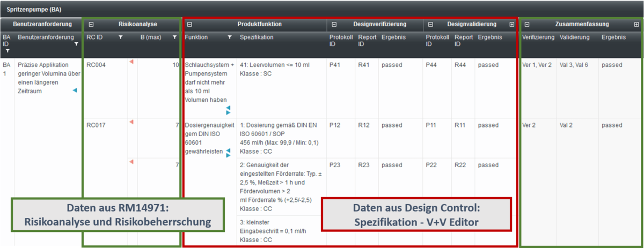644x248 pixels.
Task: Filter the BA ID column
Action: tap(8, 50)
